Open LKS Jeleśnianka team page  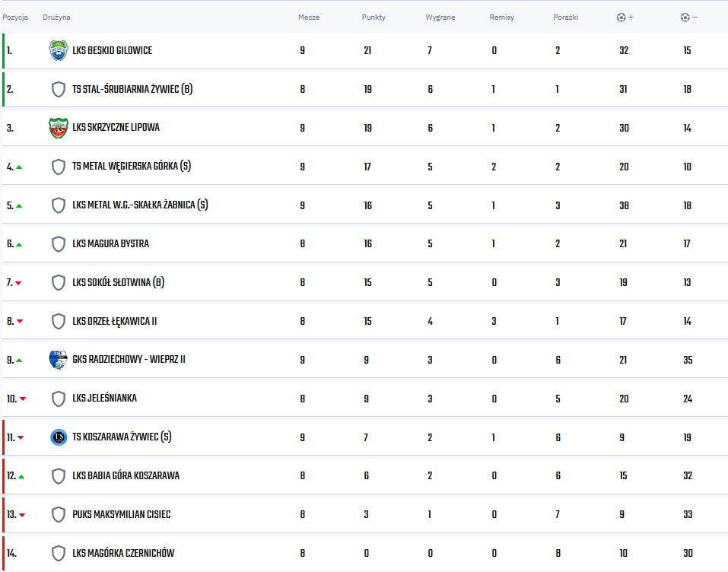[x=104, y=399]
